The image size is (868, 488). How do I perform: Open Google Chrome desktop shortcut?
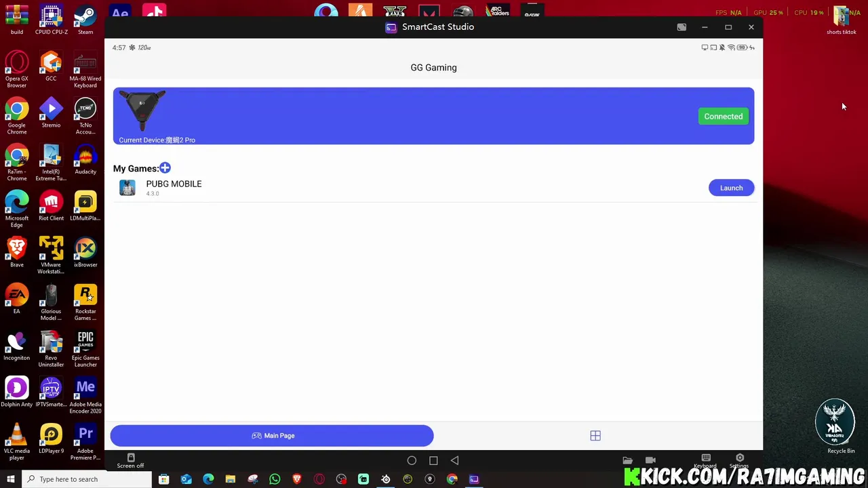point(17,116)
